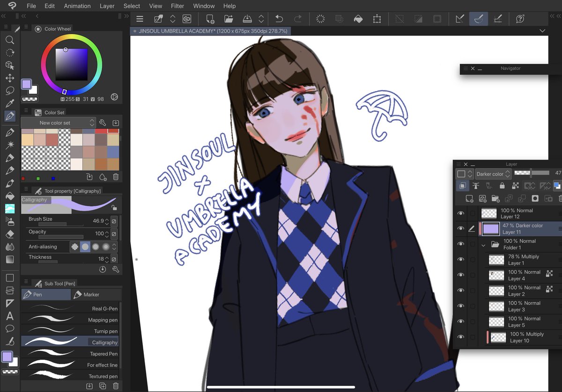Hide Layer 11 with eye icon

461,229
